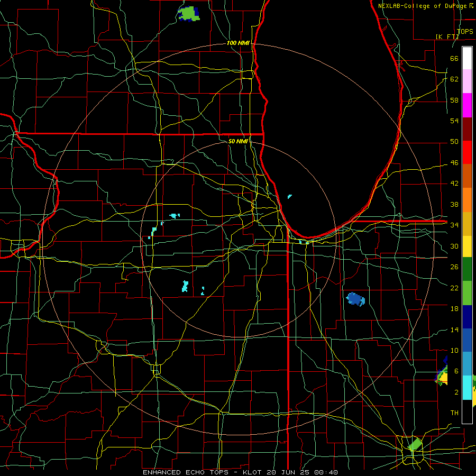Click the 34 value on the legend scale
Viewport: 476px width, 476px height.
click(x=454, y=225)
